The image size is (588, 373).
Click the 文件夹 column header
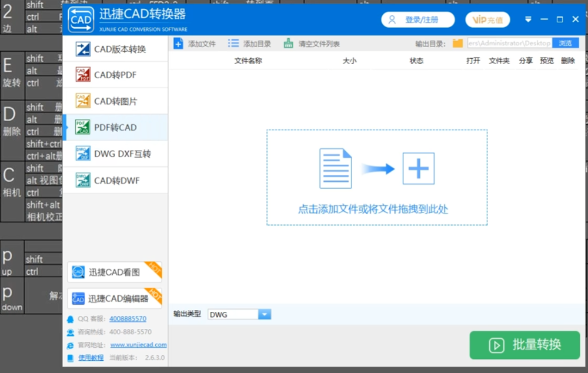499,61
